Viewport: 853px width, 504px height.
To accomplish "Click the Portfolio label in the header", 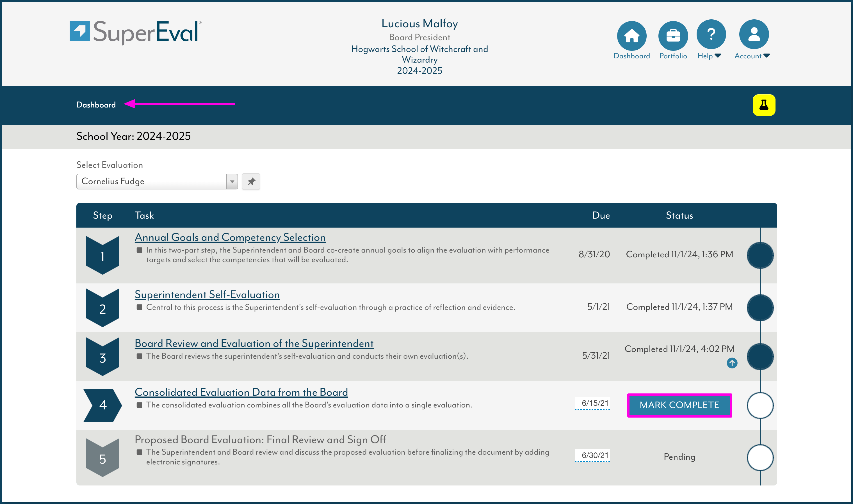I will click(x=673, y=56).
